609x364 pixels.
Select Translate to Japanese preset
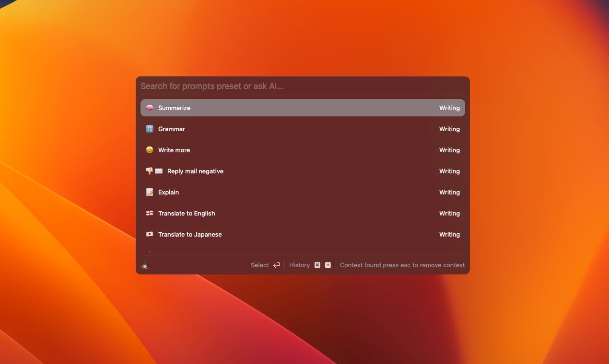click(303, 234)
